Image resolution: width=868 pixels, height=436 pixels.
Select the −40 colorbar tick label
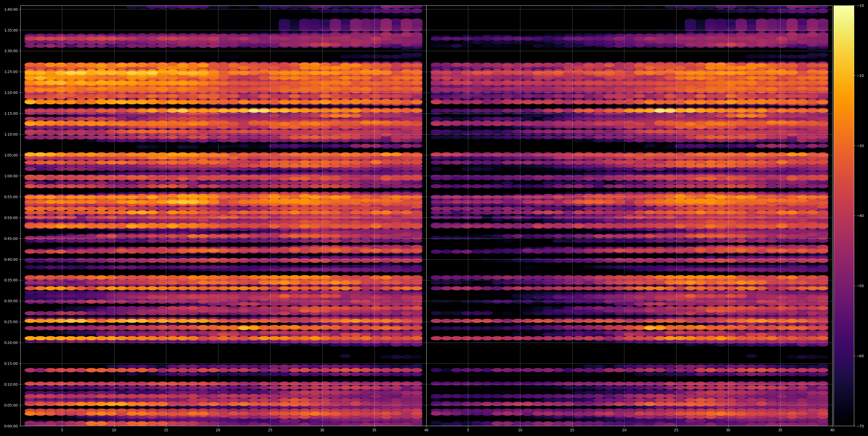tap(860, 216)
